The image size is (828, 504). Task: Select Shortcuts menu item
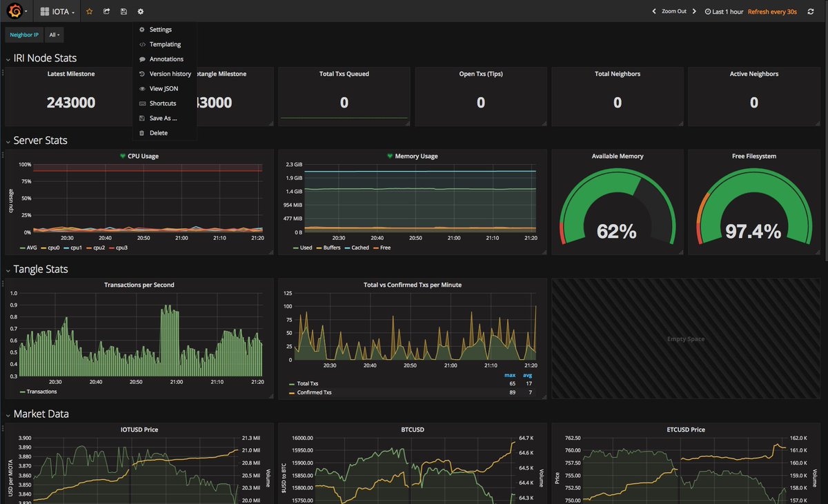click(x=164, y=103)
